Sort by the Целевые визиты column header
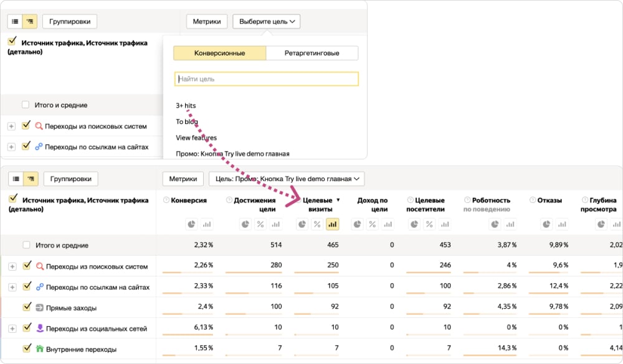623x364 pixels. (x=317, y=204)
